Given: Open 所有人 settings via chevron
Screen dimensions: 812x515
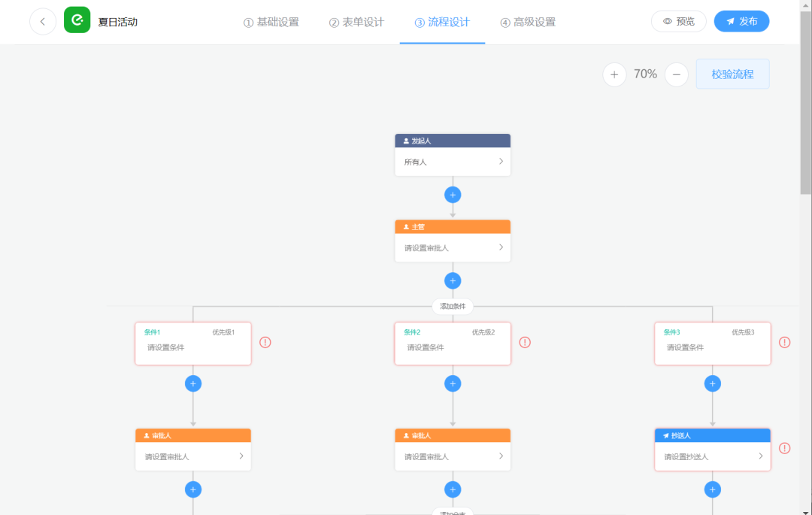Looking at the screenshot, I should (501, 162).
